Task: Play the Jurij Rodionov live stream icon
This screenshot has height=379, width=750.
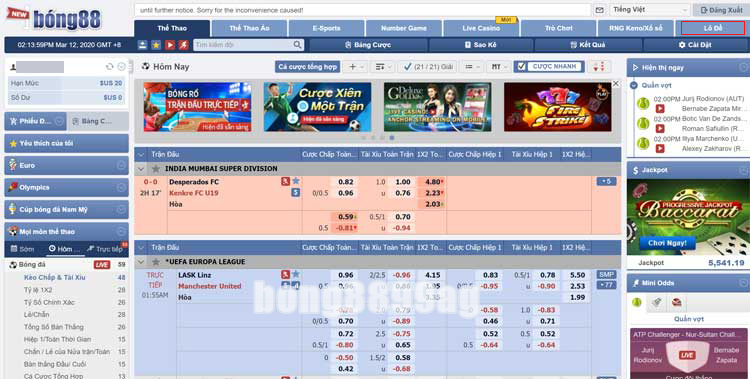Action: [660, 109]
